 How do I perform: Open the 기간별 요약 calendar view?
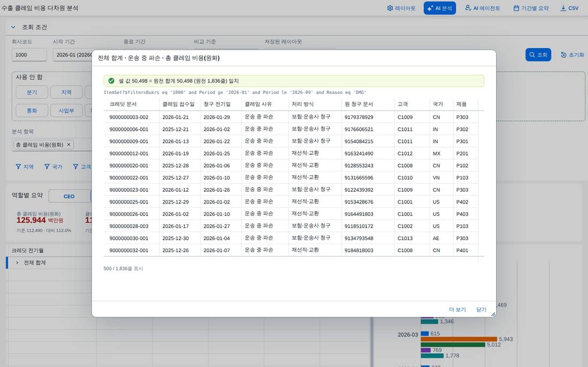pyautogui.click(x=531, y=8)
